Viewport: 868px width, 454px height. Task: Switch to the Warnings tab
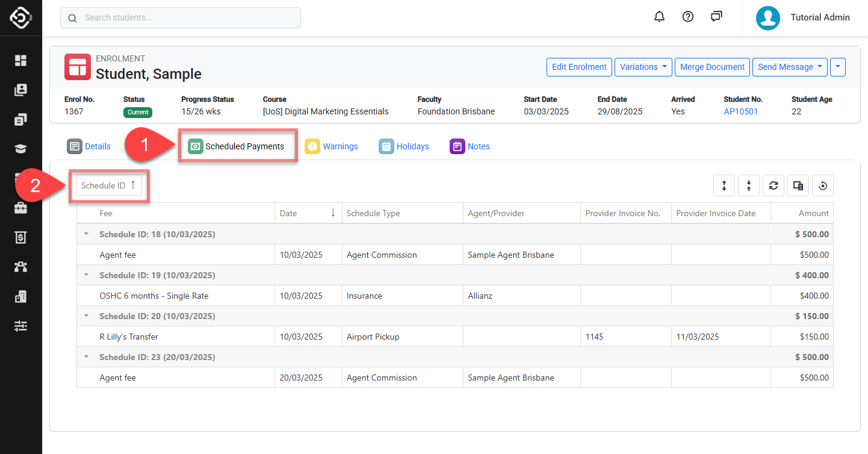click(332, 146)
